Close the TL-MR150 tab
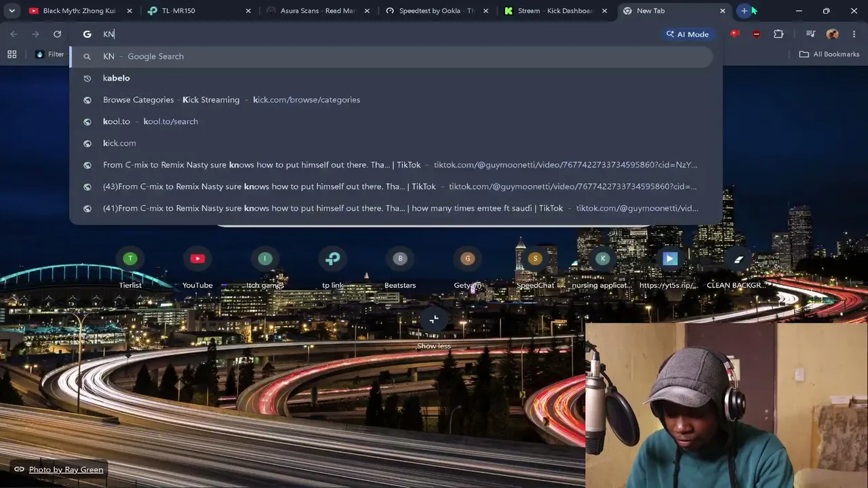The height and width of the screenshot is (488, 868). click(248, 11)
